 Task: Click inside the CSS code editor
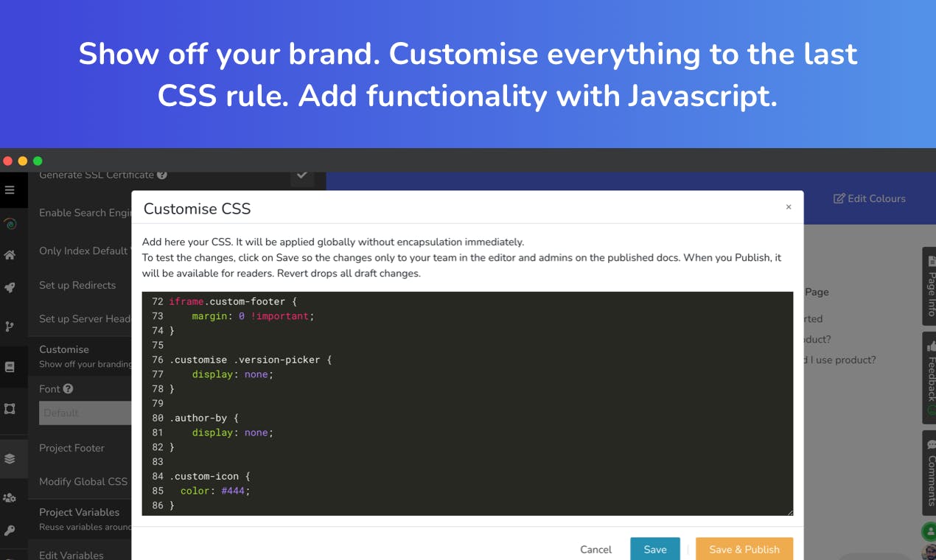467,403
